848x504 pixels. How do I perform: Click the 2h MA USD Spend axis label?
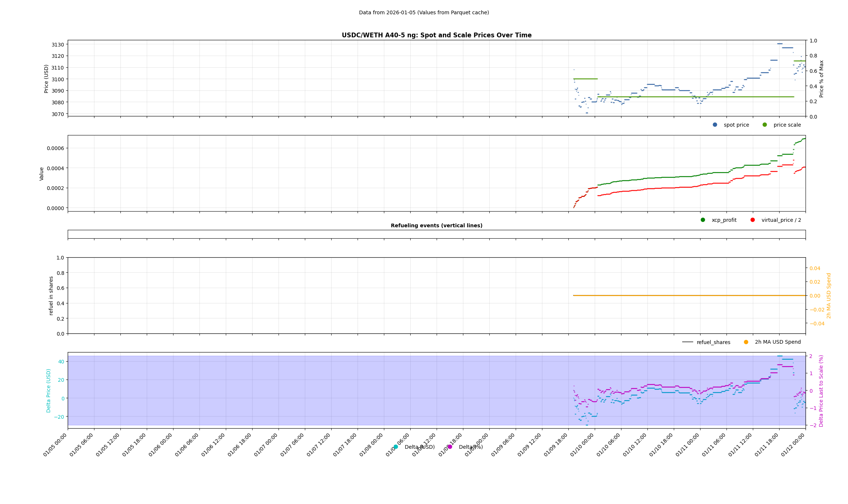click(829, 295)
